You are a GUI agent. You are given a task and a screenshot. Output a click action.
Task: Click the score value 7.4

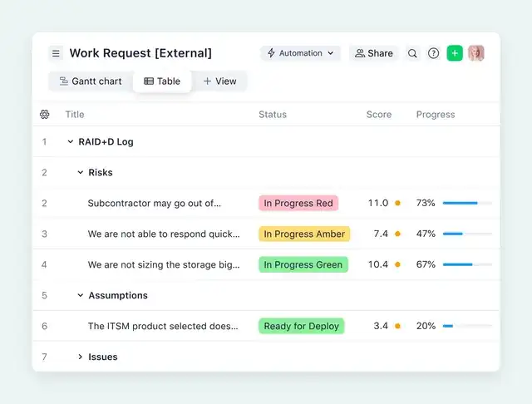click(x=381, y=234)
